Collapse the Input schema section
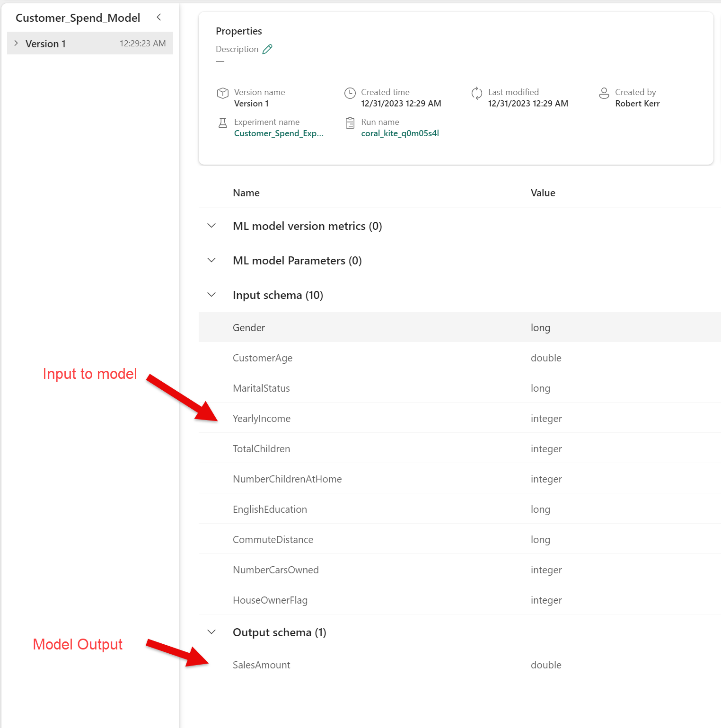This screenshot has width=721, height=728. (x=211, y=295)
